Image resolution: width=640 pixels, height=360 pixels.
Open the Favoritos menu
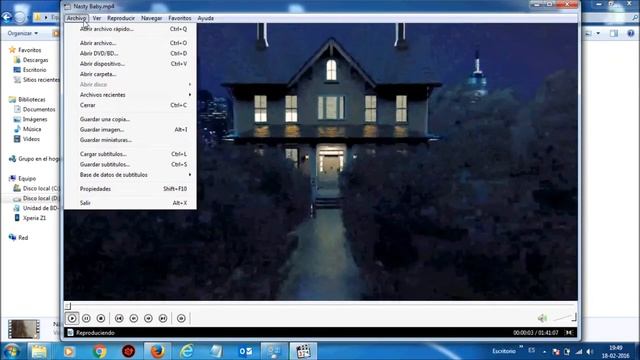pyautogui.click(x=180, y=18)
